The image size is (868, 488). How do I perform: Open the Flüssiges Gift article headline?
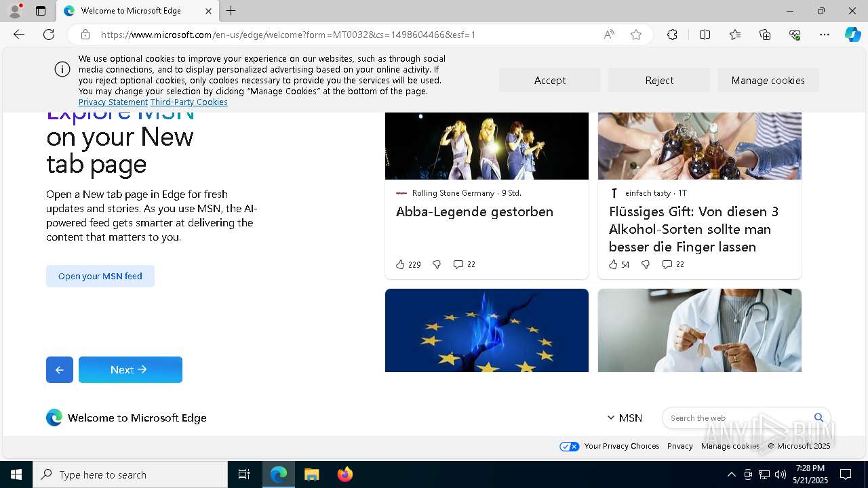tap(694, 229)
